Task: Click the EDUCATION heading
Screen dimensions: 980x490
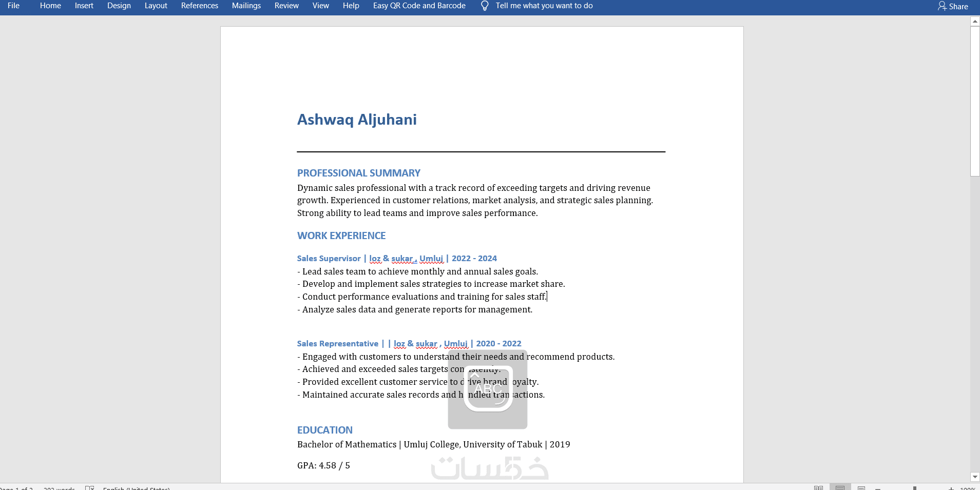Action: coord(325,430)
